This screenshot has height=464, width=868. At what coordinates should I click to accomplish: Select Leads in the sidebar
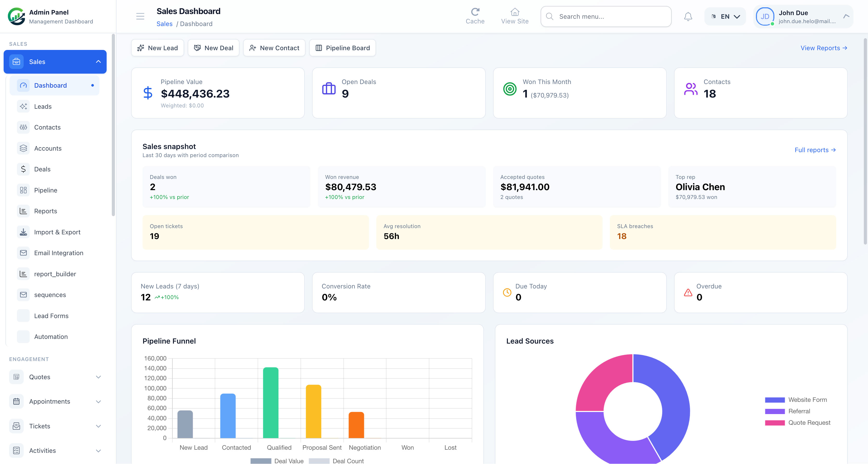click(54, 106)
